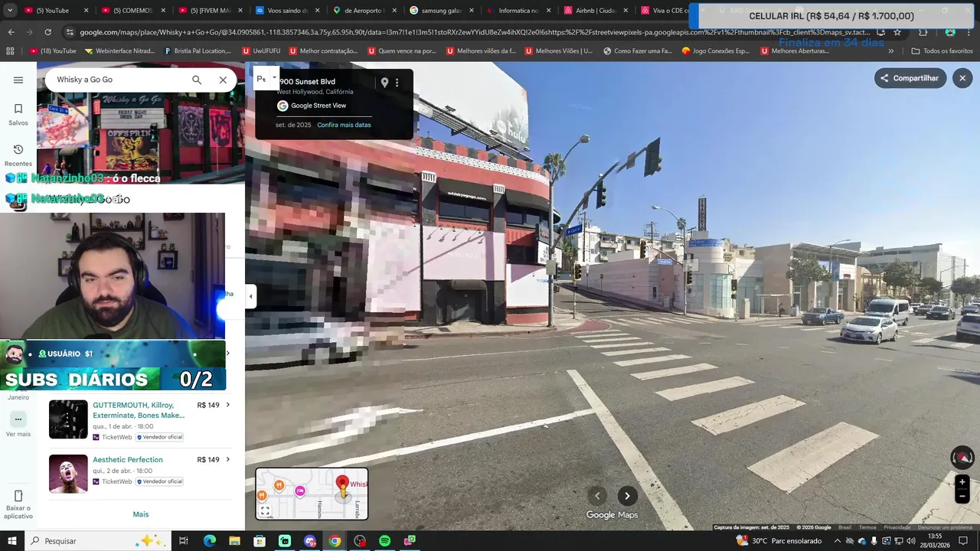Expand the Street View address card dropdown
The height and width of the screenshot is (551, 980).
tap(274, 78)
